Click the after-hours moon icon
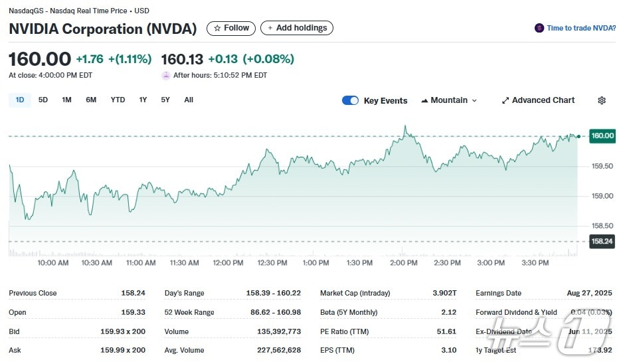 click(166, 75)
